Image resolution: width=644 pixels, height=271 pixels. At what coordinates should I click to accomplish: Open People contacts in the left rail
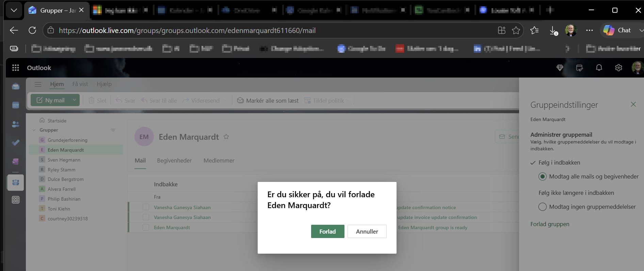tap(16, 124)
